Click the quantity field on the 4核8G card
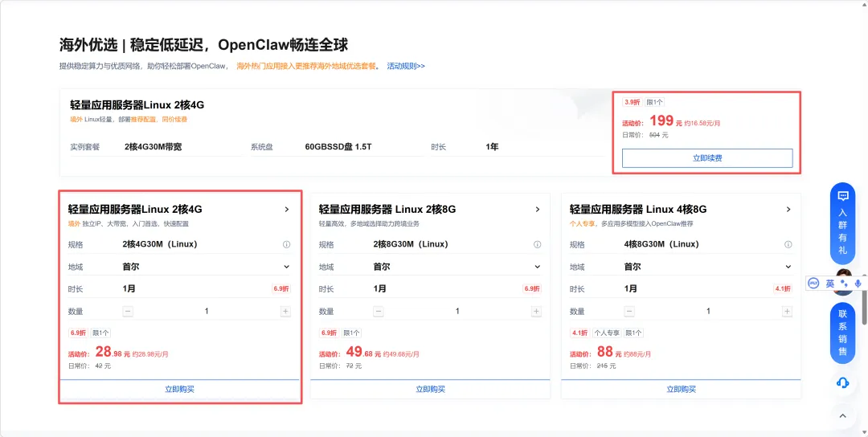This screenshot has height=437, width=868. [x=708, y=312]
